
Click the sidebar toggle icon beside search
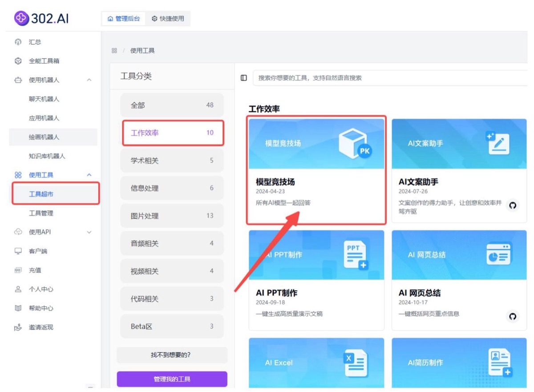[244, 78]
